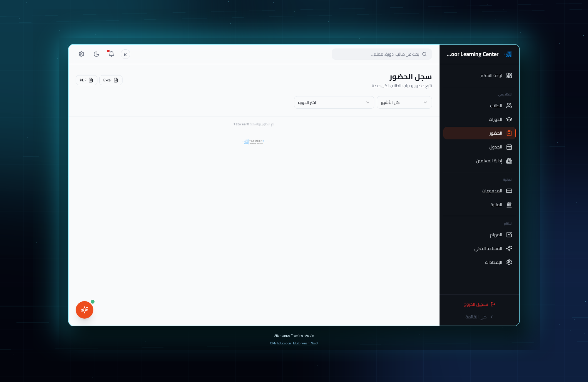Switch language with the عر button
This screenshot has height=382, width=588.
point(125,54)
